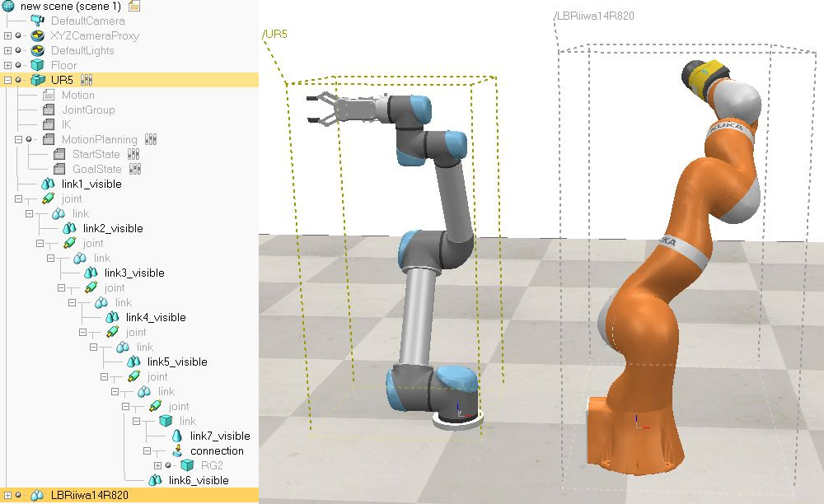This screenshot has height=504, width=824.
Task: Toggle the model dot beside RG2
Action: [168, 465]
